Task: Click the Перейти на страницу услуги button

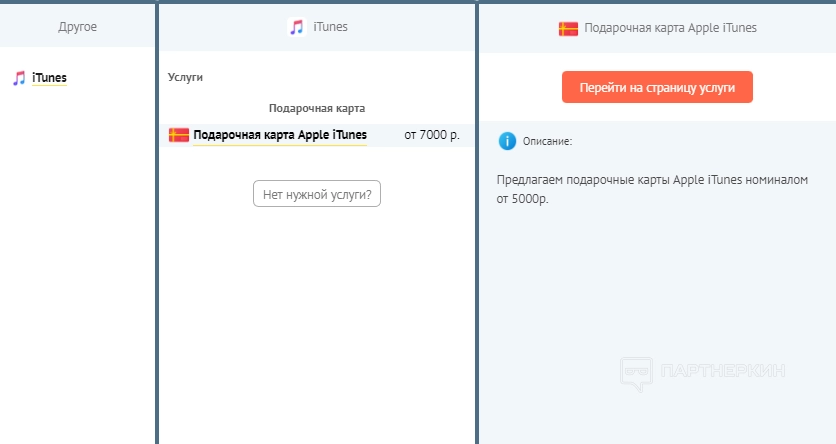Action: 657,87
